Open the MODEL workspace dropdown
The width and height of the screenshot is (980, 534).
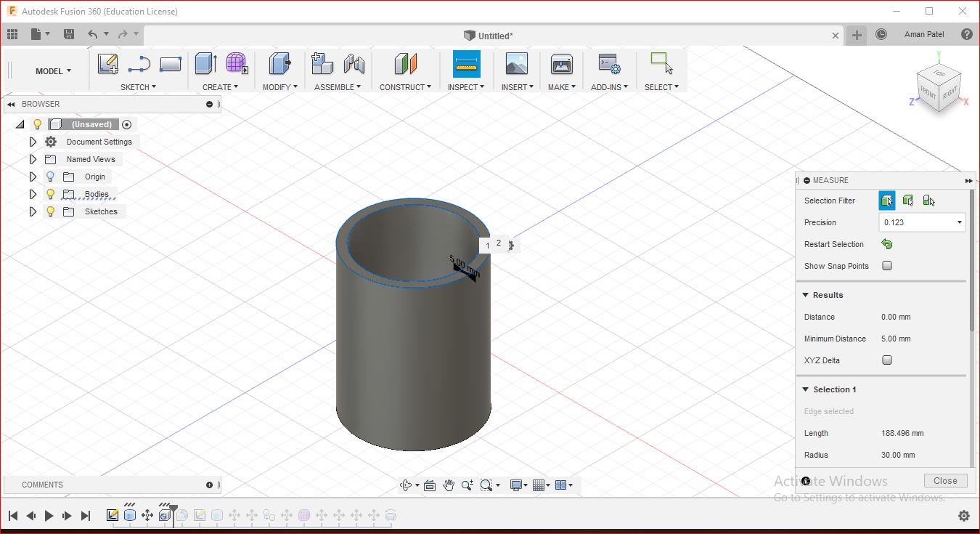[x=54, y=70]
